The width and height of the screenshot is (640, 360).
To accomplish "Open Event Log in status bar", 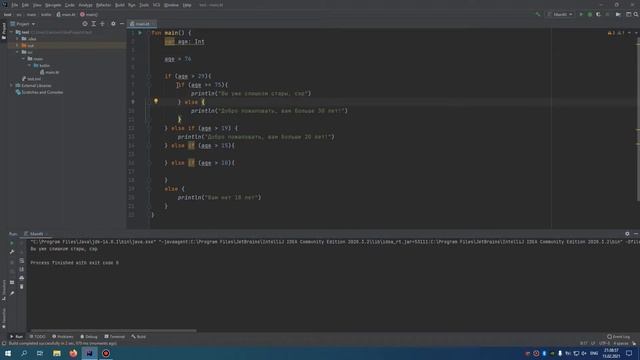I will coord(618,337).
